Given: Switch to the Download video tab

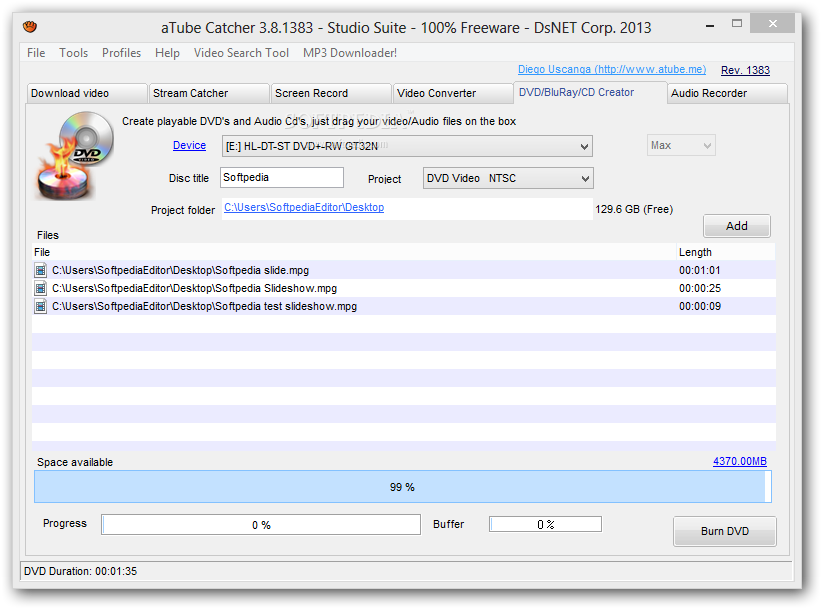Looking at the screenshot, I should tap(87, 93).
